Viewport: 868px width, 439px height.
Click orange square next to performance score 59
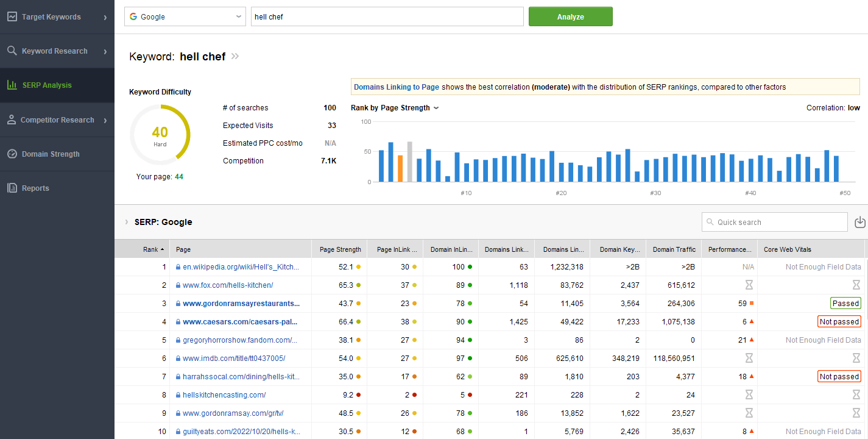tap(752, 304)
